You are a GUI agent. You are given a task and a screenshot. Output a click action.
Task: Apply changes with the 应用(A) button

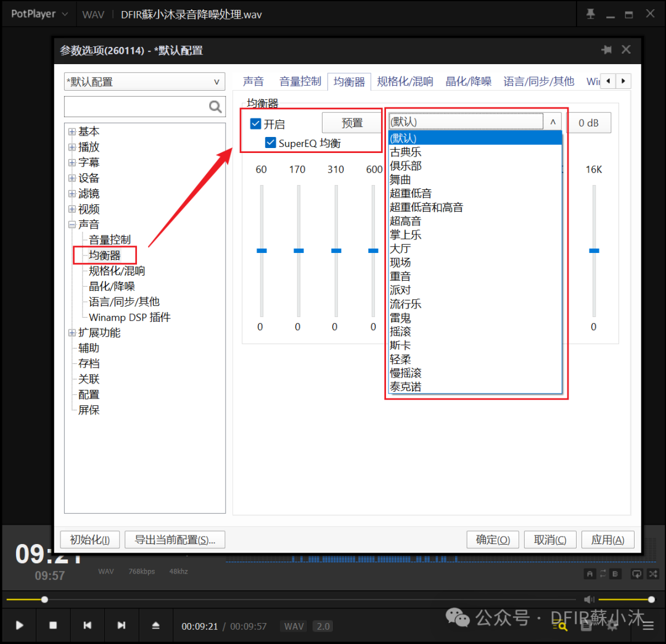point(607,539)
